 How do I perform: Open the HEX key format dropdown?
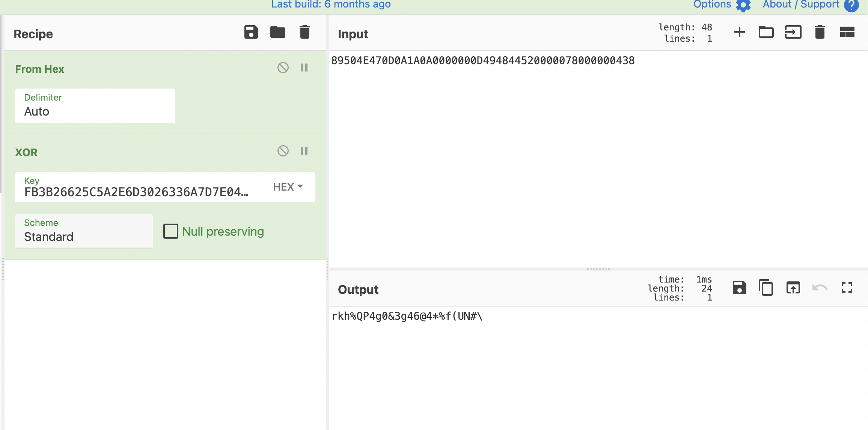288,187
